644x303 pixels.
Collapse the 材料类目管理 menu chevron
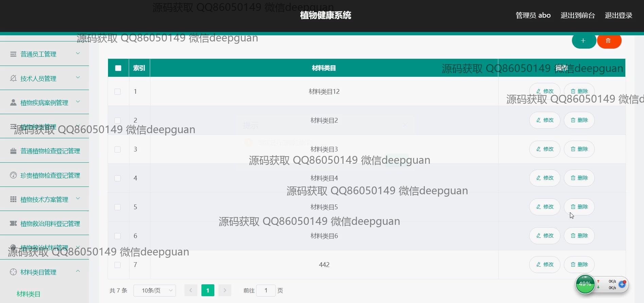(x=78, y=271)
